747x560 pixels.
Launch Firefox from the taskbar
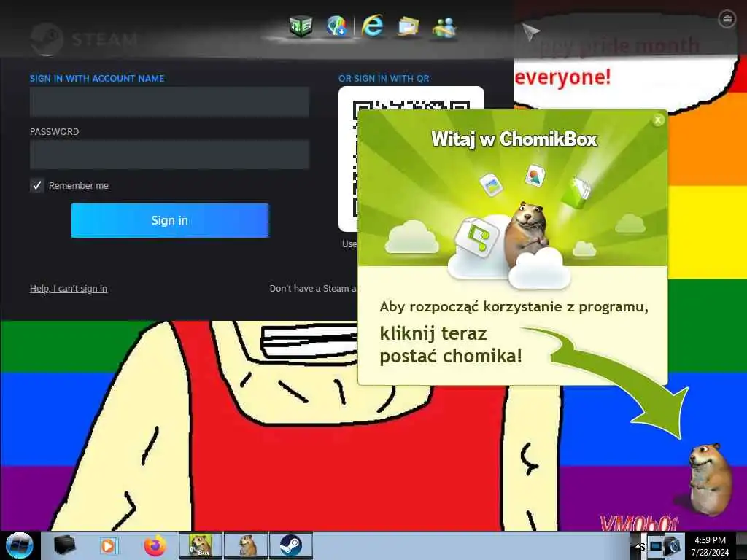155,545
